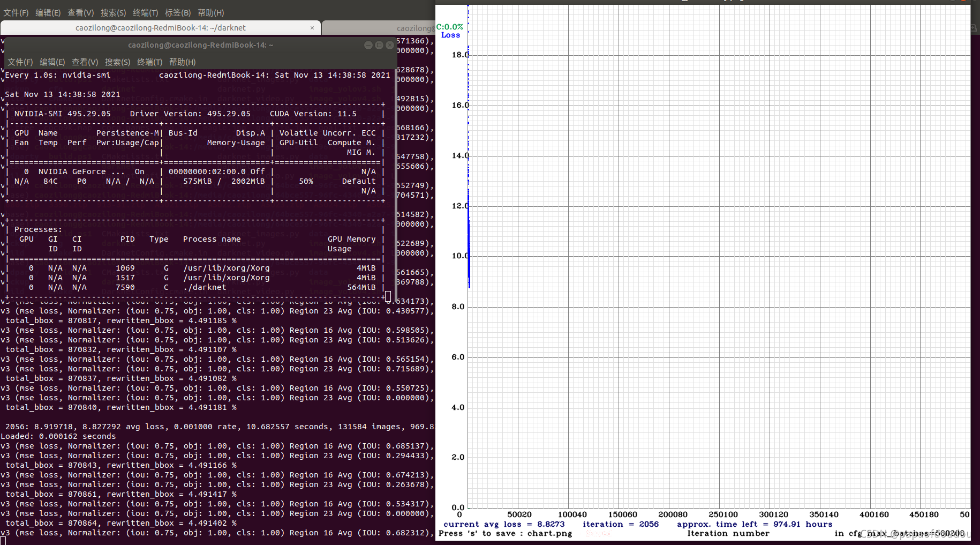Click the 'total_bbox = 870840' log line
This screenshot has width=980, height=545.
click(x=121, y=407)
